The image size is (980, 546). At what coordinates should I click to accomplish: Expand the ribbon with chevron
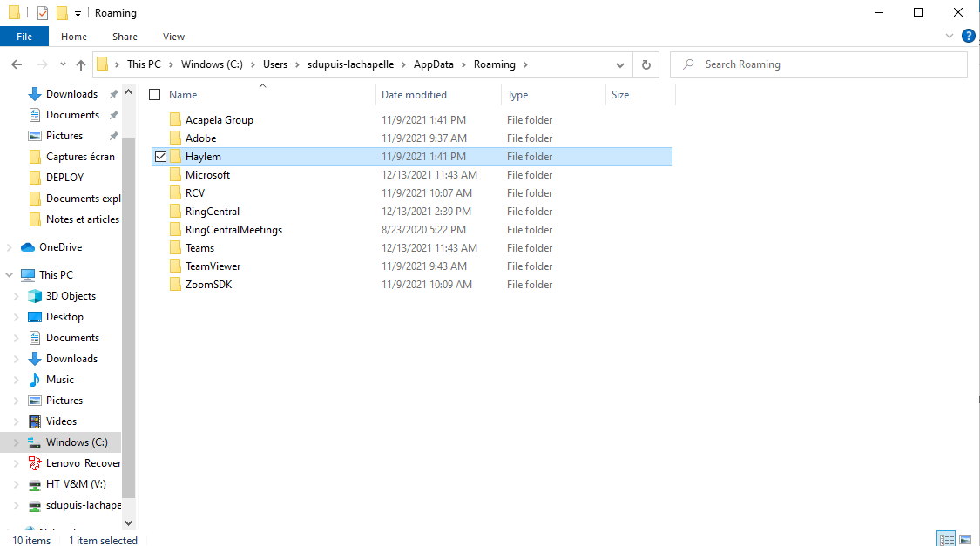pyautogui.click(x=950, y=37)
